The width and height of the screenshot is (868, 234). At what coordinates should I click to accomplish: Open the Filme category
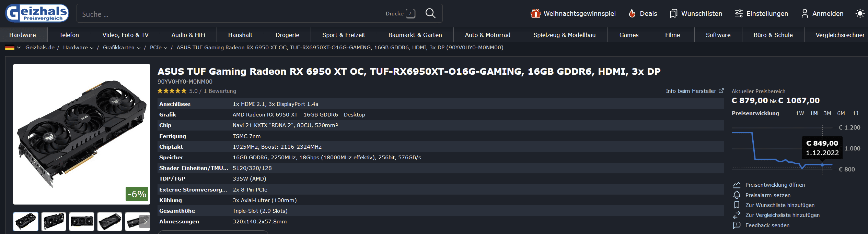(672, 35)
